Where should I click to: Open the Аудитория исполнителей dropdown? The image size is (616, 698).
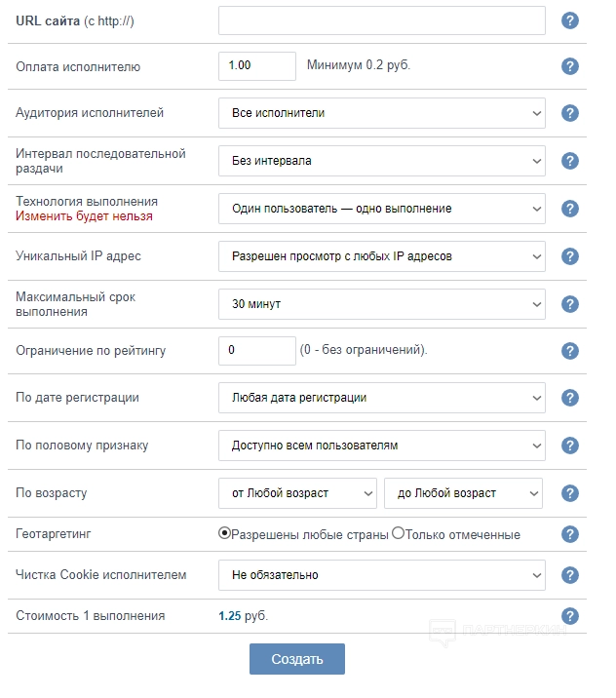(381, 113)
